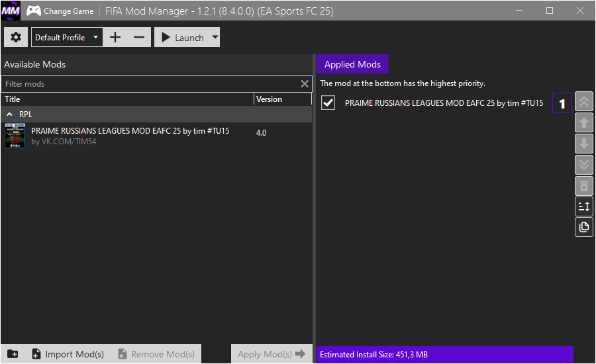Open the Default Profile dropdown

[x=67, y=37]
